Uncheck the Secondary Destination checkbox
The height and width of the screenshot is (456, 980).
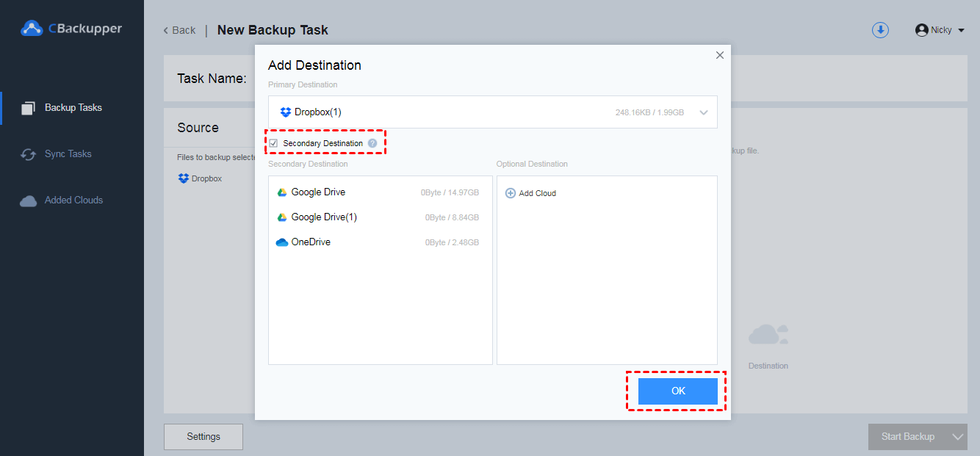tap(273, 143)
